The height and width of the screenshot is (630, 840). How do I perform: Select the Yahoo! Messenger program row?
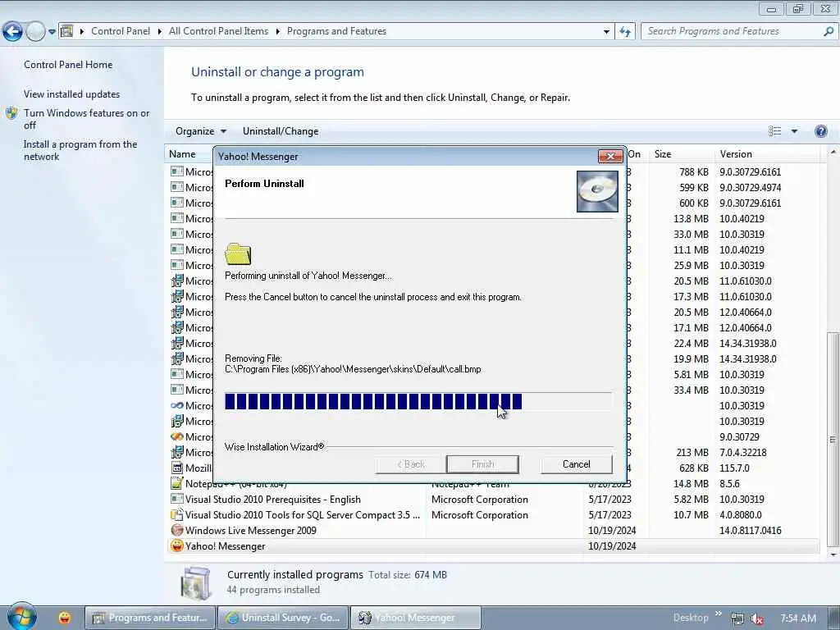coord(493,546)
